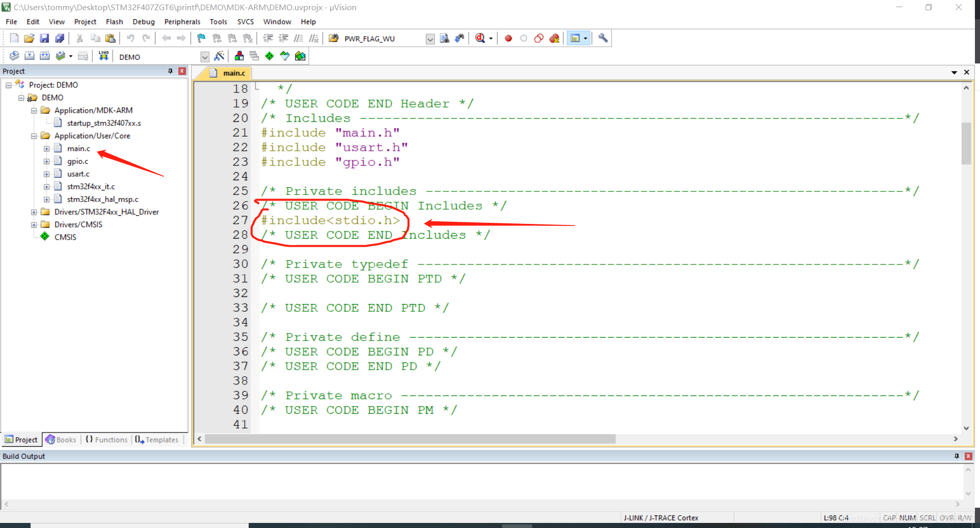Download code to flash with LOAD icon

click(x=104, y=56)
